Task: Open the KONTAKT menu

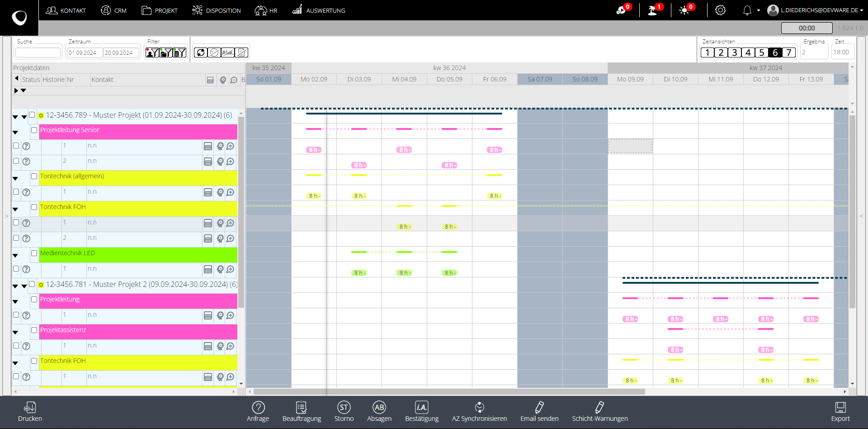Action: click(x=66, y=10)
